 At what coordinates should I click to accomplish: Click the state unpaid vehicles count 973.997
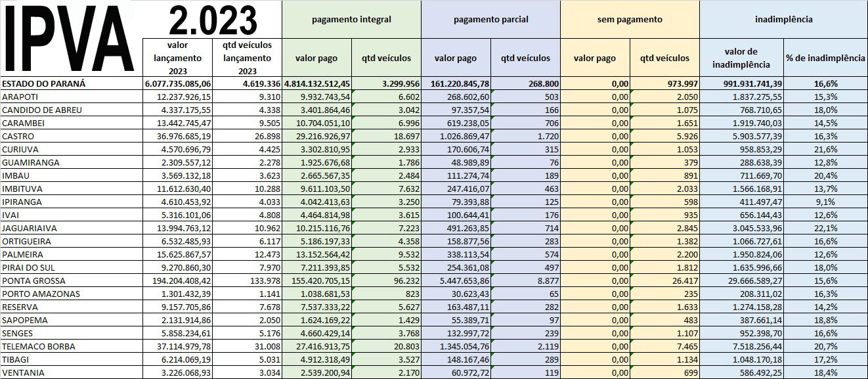tap(665, 84)
